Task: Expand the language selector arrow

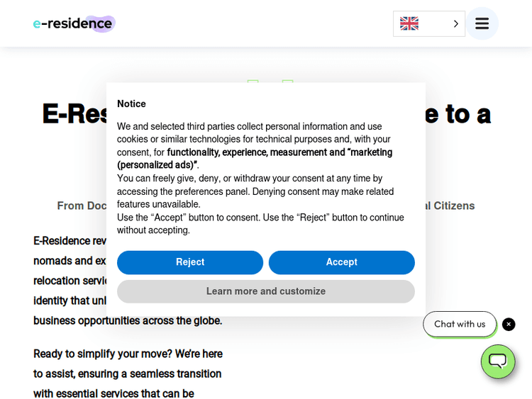Action: (x=455, y=23)
